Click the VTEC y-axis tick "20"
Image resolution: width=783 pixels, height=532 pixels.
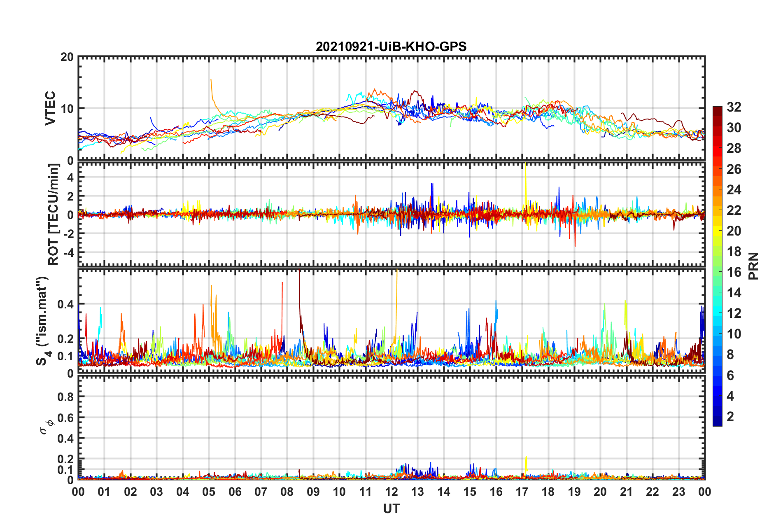67,57
